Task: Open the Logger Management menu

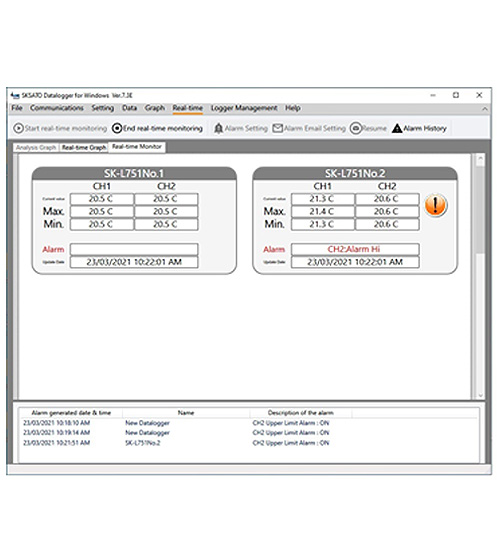Action: 244,108
